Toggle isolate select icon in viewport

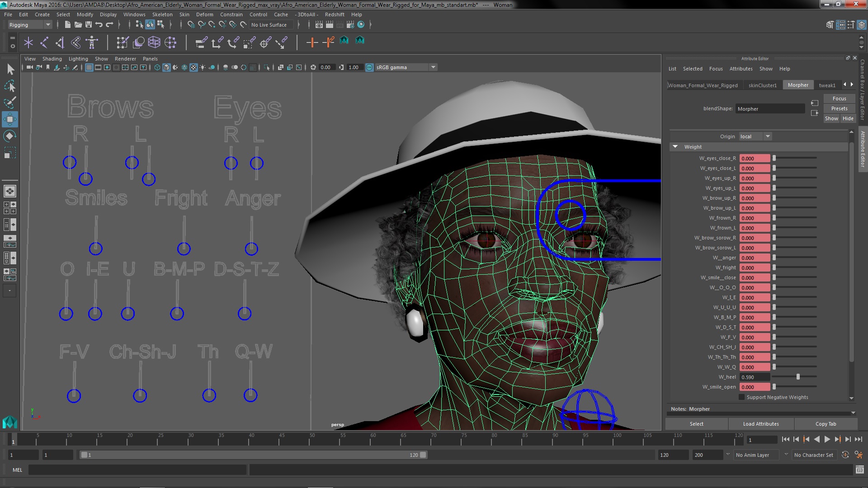pyautogui.click(x=267, y=67)
